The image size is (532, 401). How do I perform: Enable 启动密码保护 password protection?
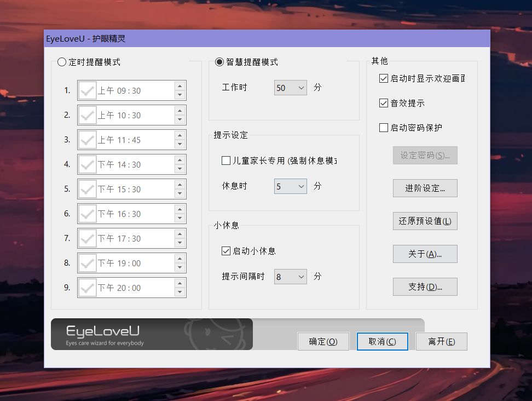click(384, 128)
